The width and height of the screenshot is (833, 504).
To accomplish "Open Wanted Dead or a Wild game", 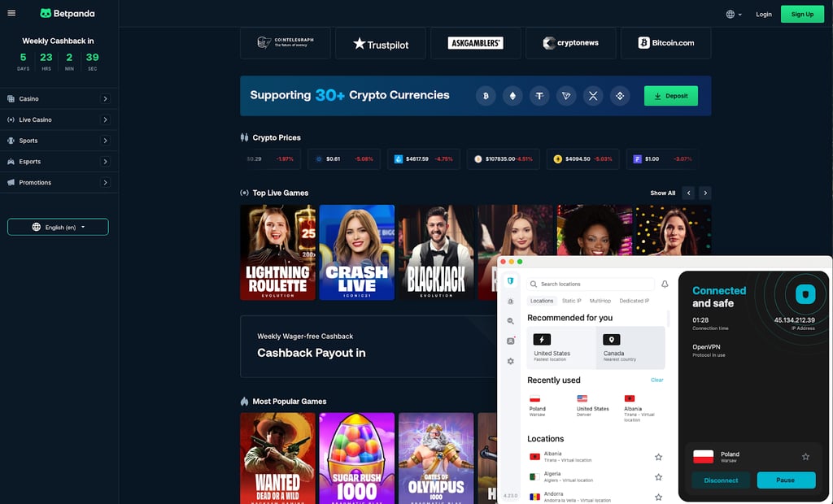I will click(278, 458).
